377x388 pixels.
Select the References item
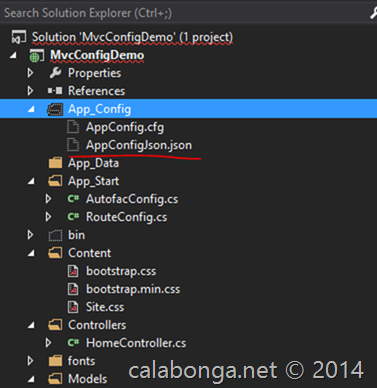pyautogui.click(x=96, y=91)
